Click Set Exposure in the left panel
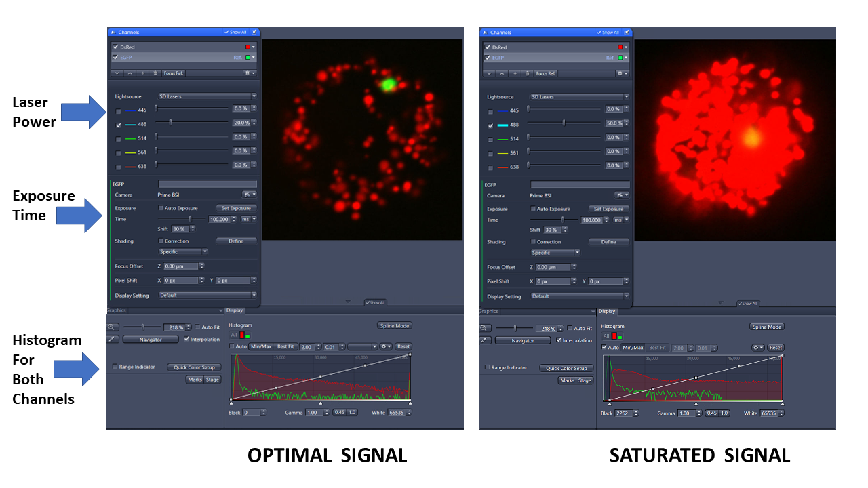 click(236, 208)
